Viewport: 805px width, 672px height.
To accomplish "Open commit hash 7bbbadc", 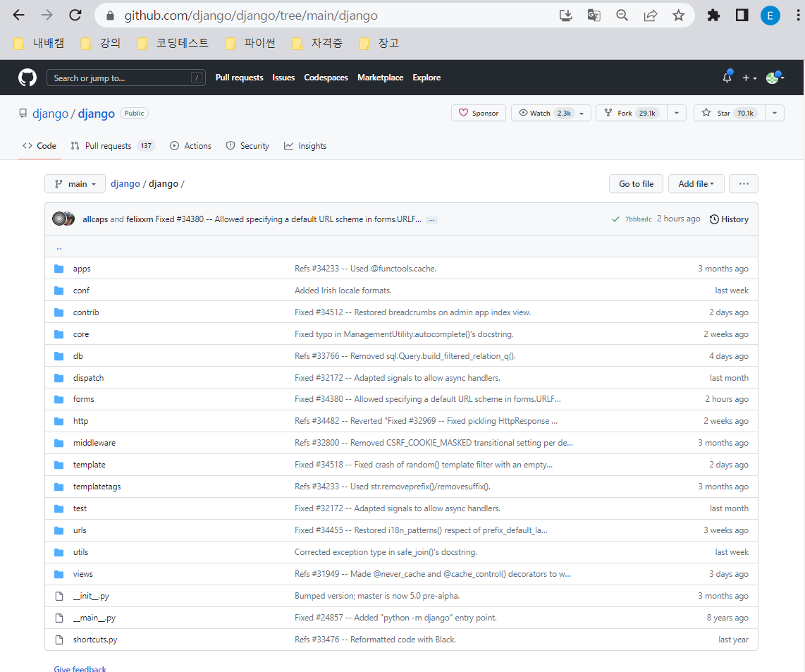I will click(638, 219).
